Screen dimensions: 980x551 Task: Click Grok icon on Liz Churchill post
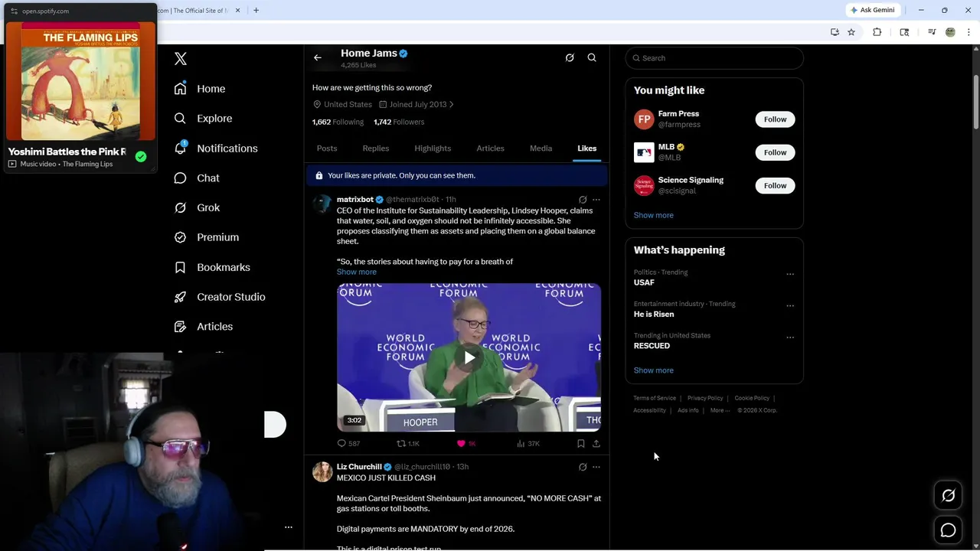pyautogui.click(x=583, y=467)
